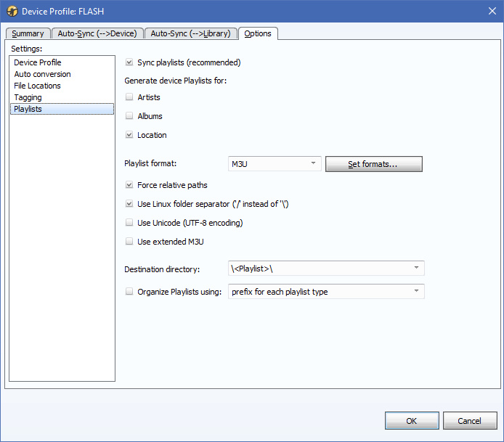Open the Auto-Sync (-->Device) tab

pos(97,33)
